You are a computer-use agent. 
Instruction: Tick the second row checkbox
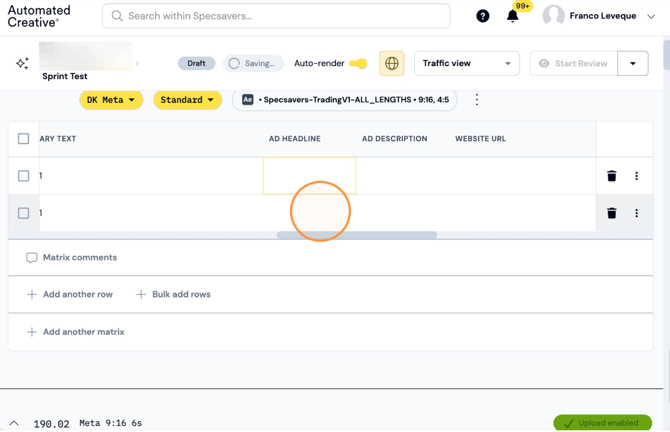24,213
